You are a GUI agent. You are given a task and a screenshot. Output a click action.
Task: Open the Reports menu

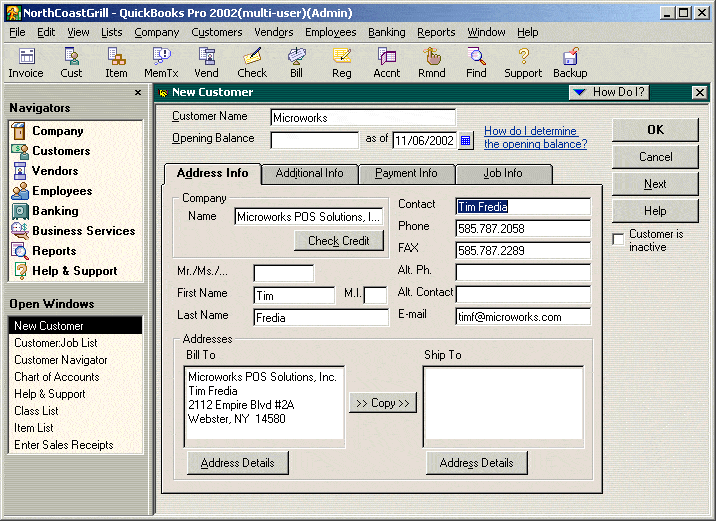point(436,32)
